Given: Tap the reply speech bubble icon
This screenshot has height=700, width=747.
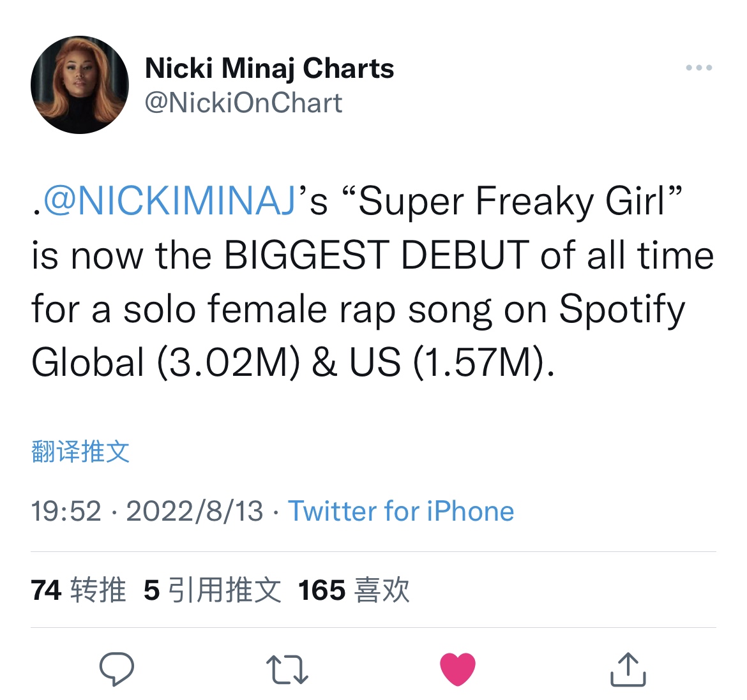Looking at the screenshot, I should tap(117, 669).
